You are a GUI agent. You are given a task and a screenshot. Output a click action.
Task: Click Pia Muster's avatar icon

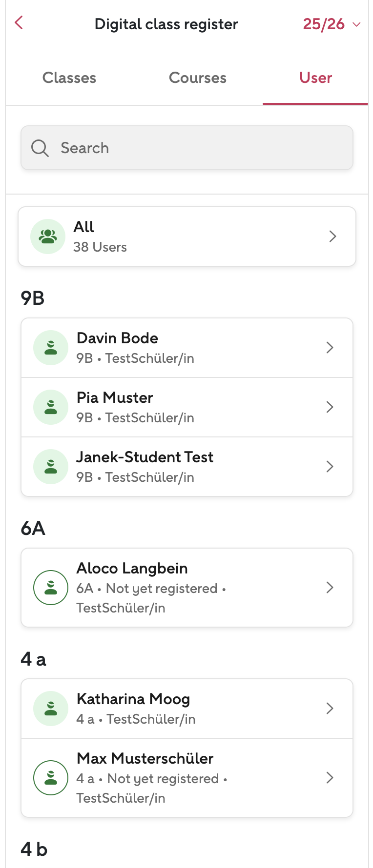pyautogui.click(x=51, y=407)
